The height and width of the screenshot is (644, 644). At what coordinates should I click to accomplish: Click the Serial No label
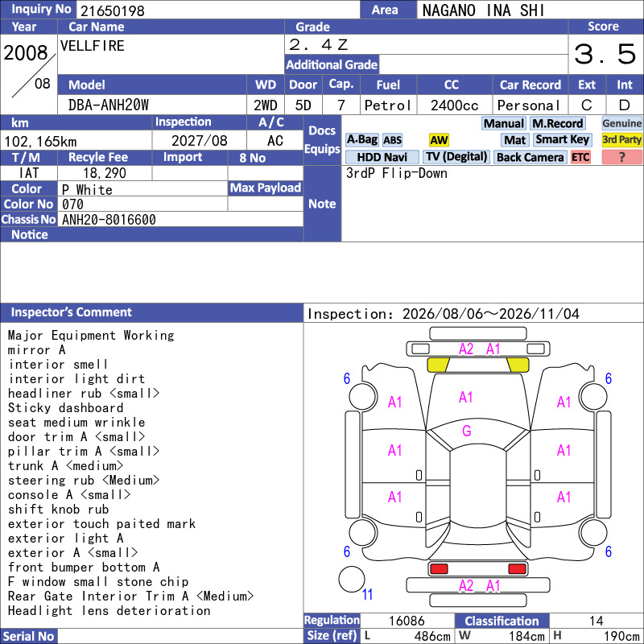point(28,636)
